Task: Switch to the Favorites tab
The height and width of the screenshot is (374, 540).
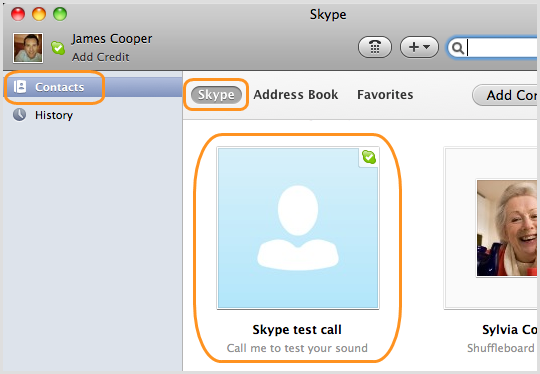Action: coord(385,95)
